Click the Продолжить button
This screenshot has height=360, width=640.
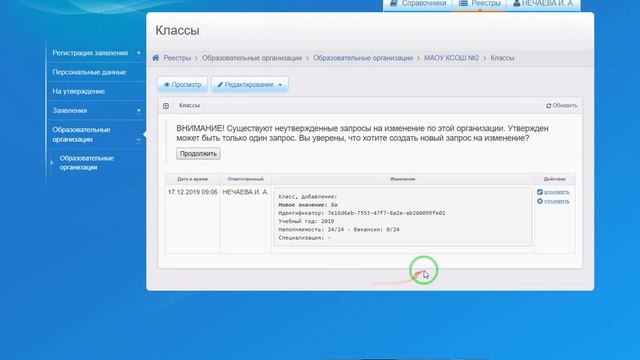click(x=198, y=153)
